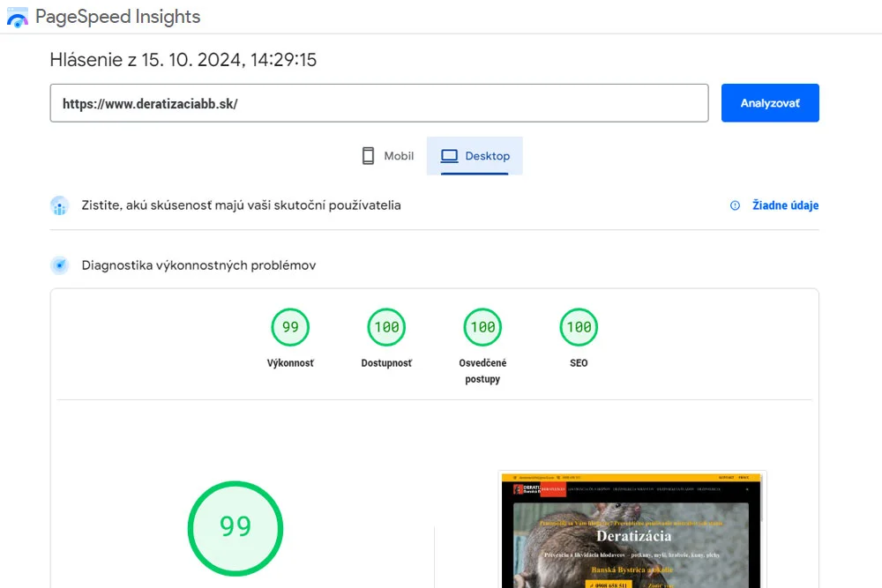Image resolution: width=882 pixels, height=588 pixels.
Task: Jump to Osvedčené postupy score gauge
Action: (482, 327)
